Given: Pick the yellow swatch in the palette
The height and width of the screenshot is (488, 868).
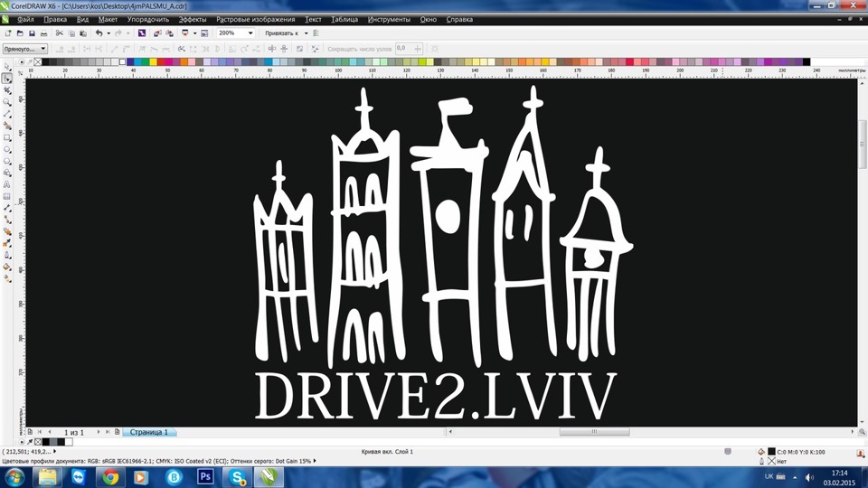Looking at the screenshot, I should [x=153, y=62].
